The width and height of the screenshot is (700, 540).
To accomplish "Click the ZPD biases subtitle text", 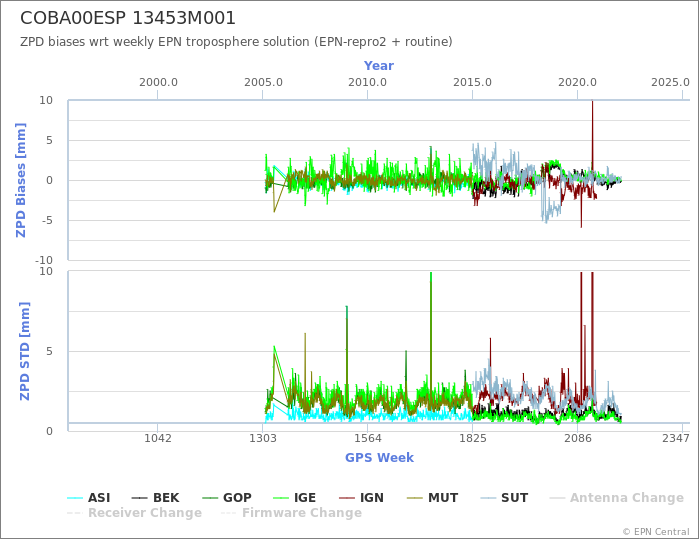I will click(x=236, y=42).
